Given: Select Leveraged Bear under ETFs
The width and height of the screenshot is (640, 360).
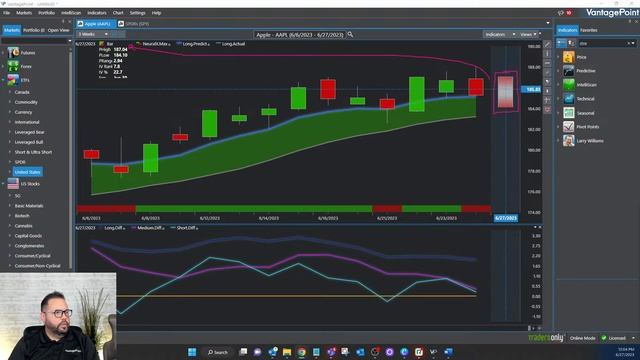Looking at the screenshot, I should [x=29, y=132].
